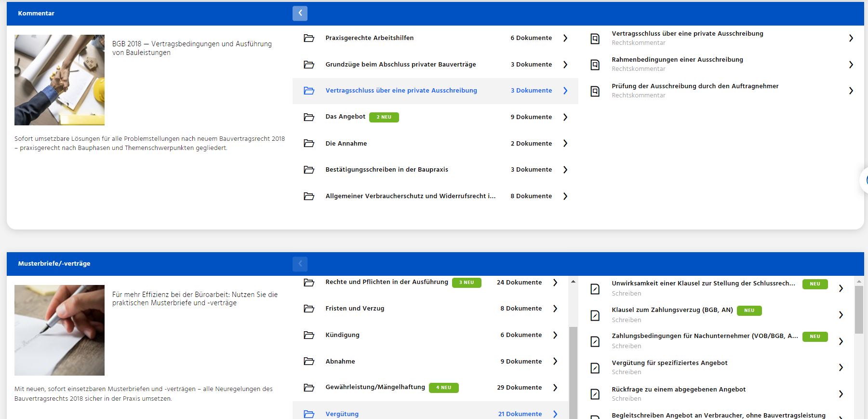Click the back arrow in Musterbriefe/-verträge header
This screenshot has height=419, width=868.
coord(300,263)
